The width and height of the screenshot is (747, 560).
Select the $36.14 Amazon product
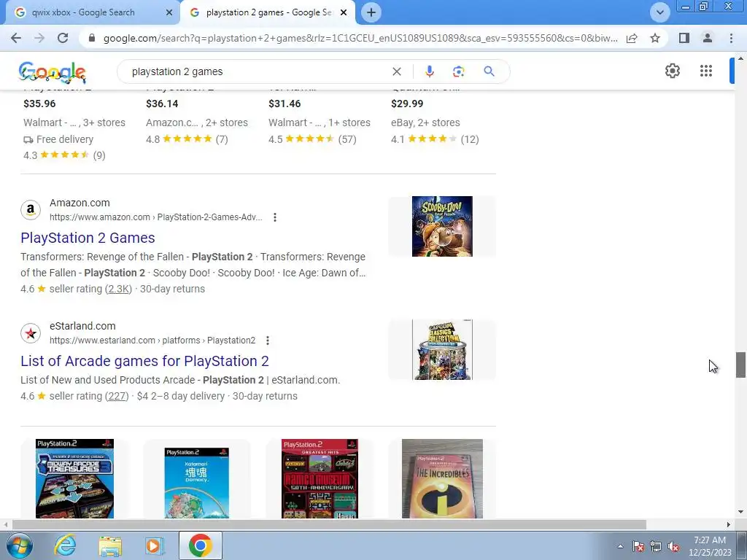pos(162,104)
